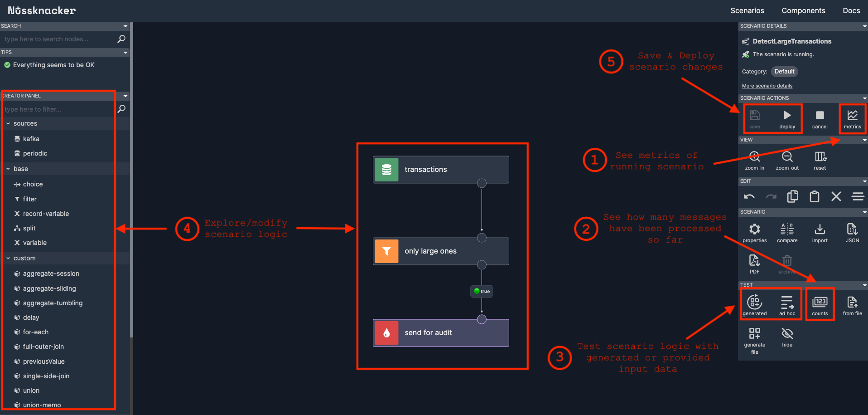Viewport: 868px width, 415px height.
Task: Collapse the TIPS panel
Action: 125,52
